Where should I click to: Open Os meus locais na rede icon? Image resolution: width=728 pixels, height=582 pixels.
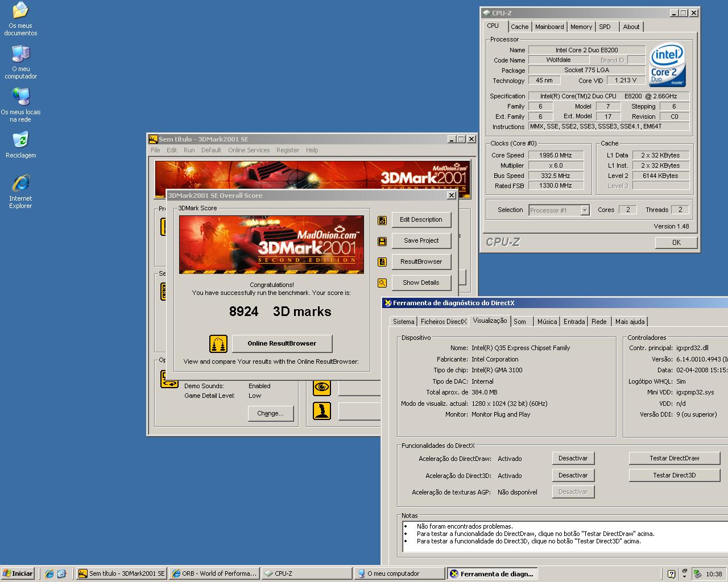tap(20, 105)
